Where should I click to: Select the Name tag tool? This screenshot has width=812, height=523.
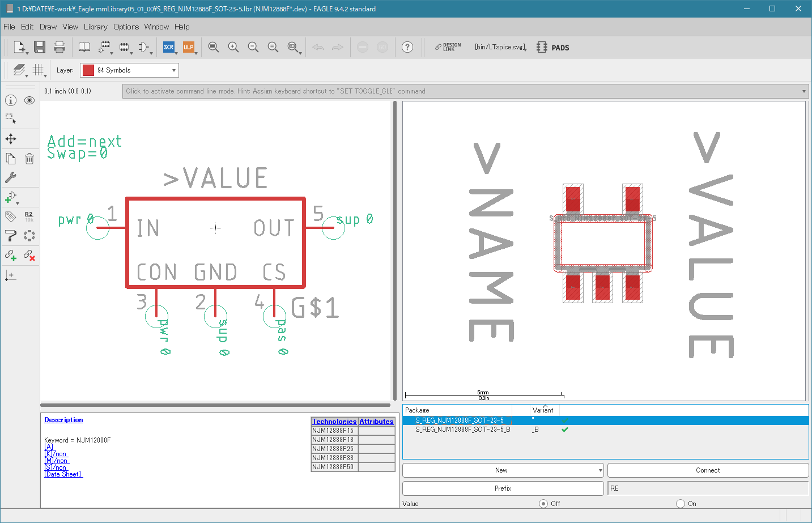tap(11, 216)
